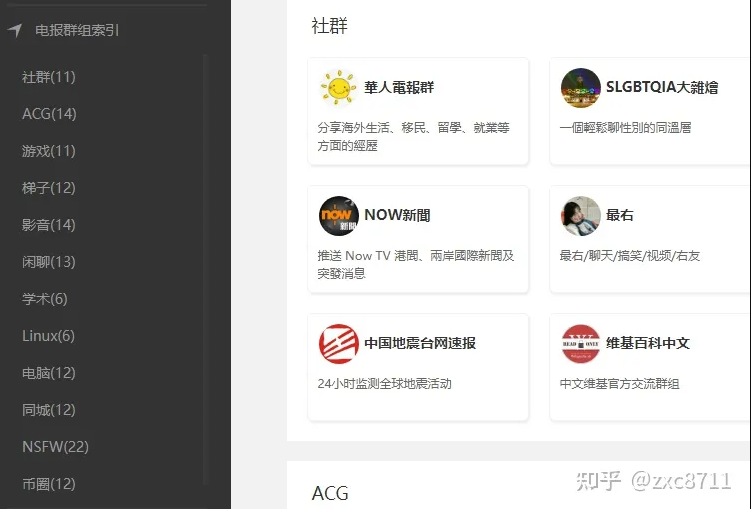Open the 中国地震台网速报 channel title
This screenshot has width=751, height=509.
(x=420, y=343)
